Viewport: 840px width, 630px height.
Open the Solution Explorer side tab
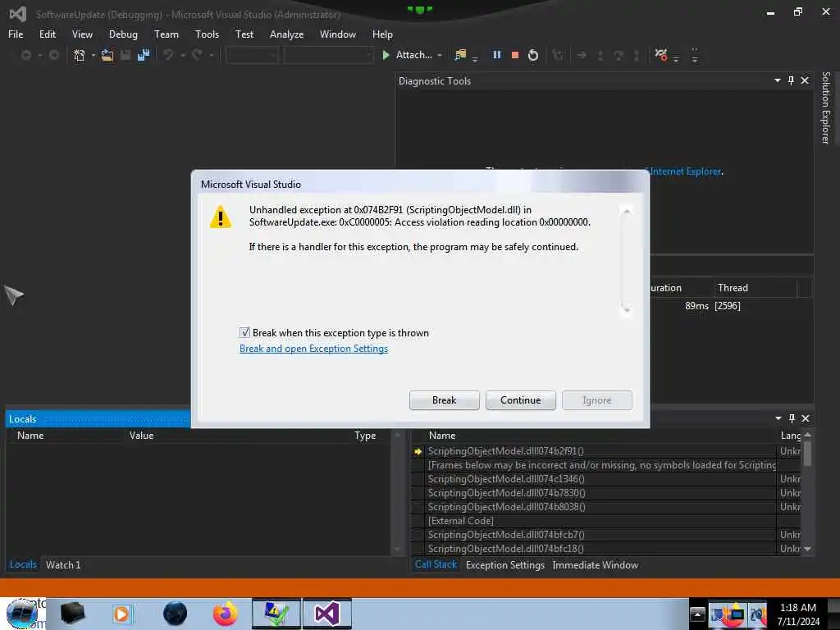tap(825, 107)
